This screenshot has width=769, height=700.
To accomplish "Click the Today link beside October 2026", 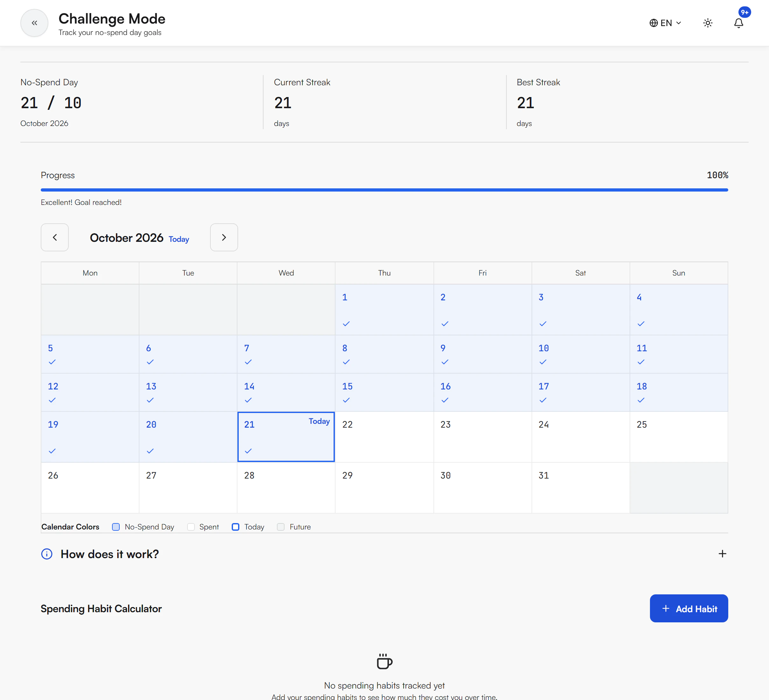I will [179, 239].
